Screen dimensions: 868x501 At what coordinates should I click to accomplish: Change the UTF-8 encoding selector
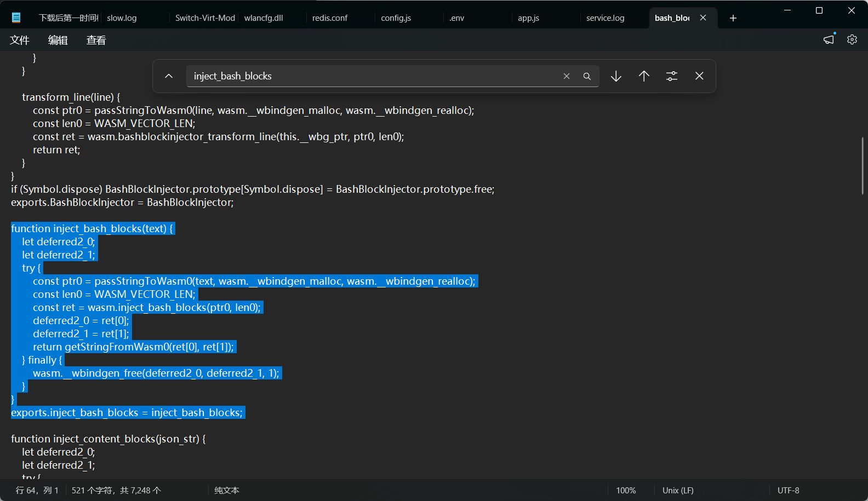tap(788, 491)
